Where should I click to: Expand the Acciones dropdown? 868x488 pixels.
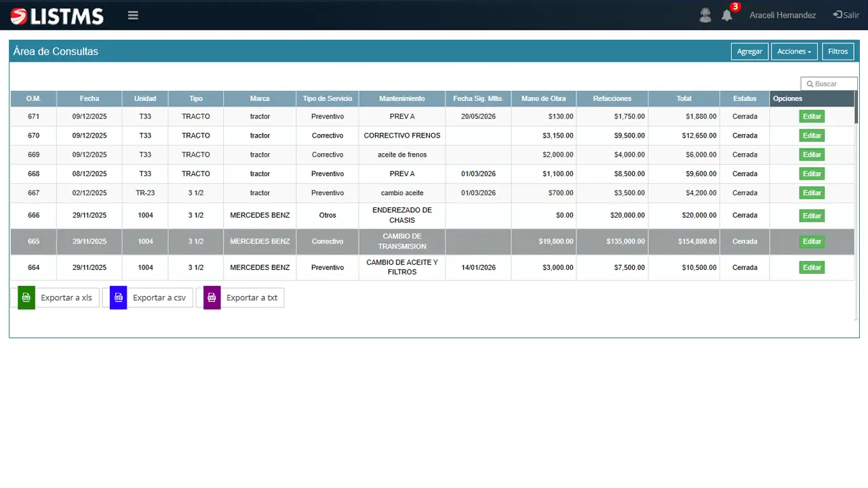(x=794, y=52)
